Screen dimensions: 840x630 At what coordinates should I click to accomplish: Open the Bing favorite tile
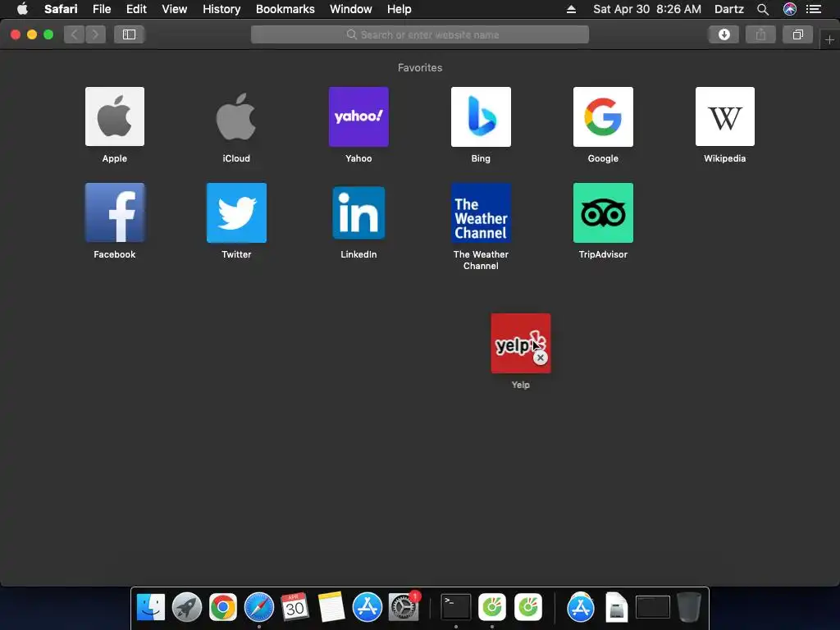tap(481, 116)
